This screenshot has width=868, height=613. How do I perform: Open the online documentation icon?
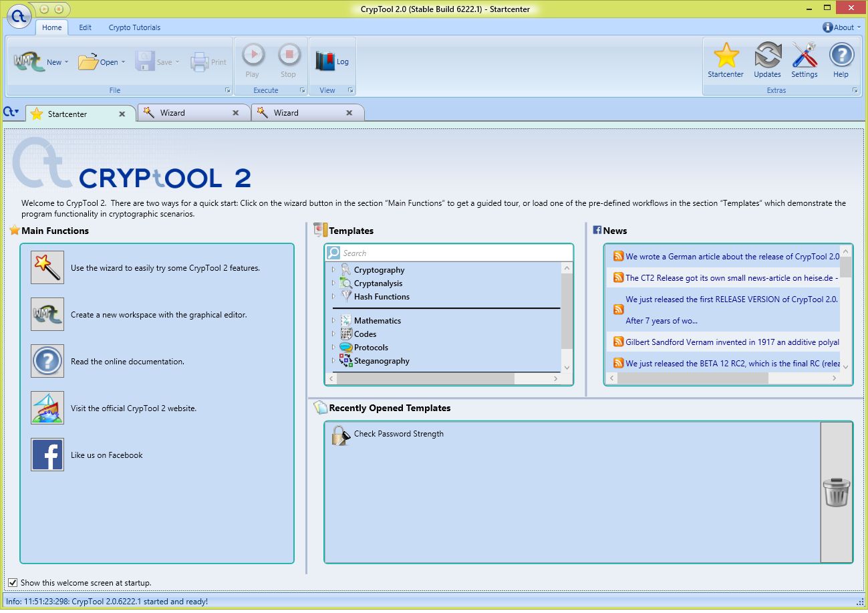tap(47, 361)
